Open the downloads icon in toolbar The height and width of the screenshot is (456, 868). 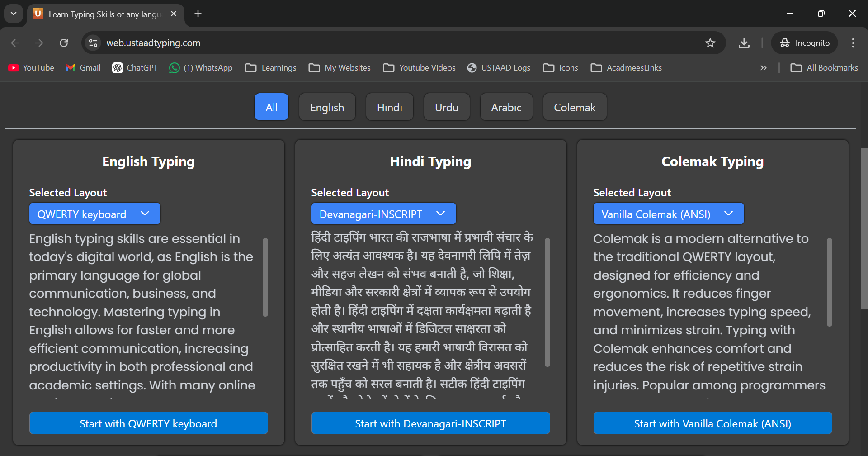pos(744,43)
